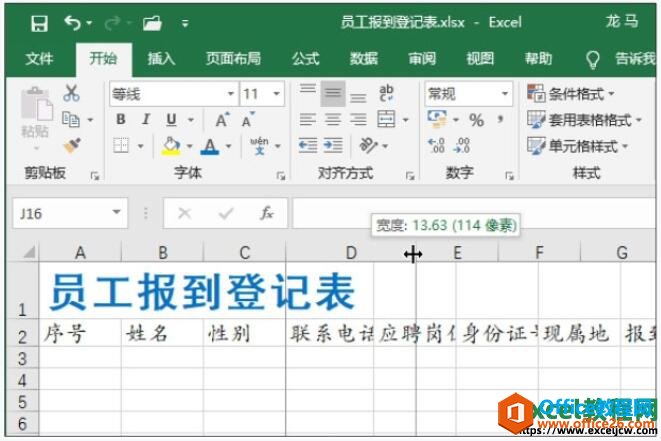Click the Save icon in quick access toolbar
The height and width of the screenshot is (441, 661).
tap(39, 23)
